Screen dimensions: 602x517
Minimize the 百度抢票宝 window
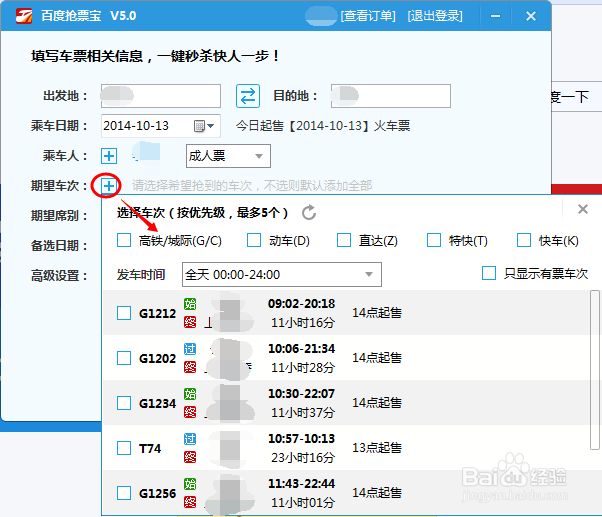[495, 16]
